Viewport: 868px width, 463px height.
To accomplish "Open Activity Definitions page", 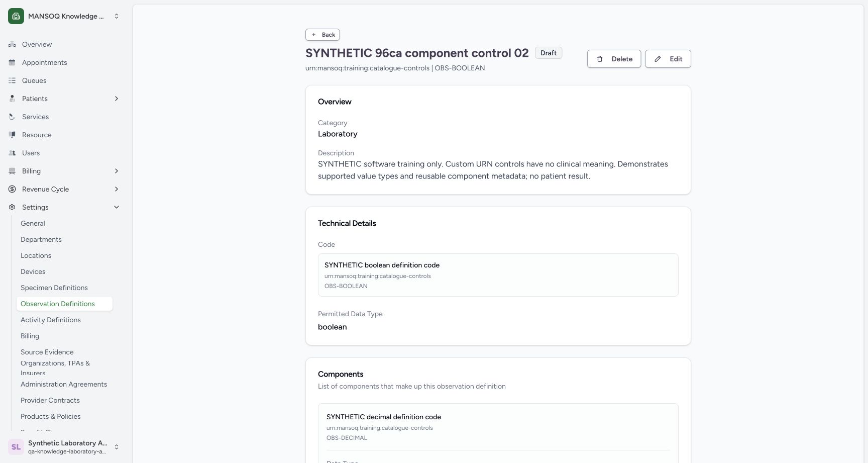I will [64, 320].
